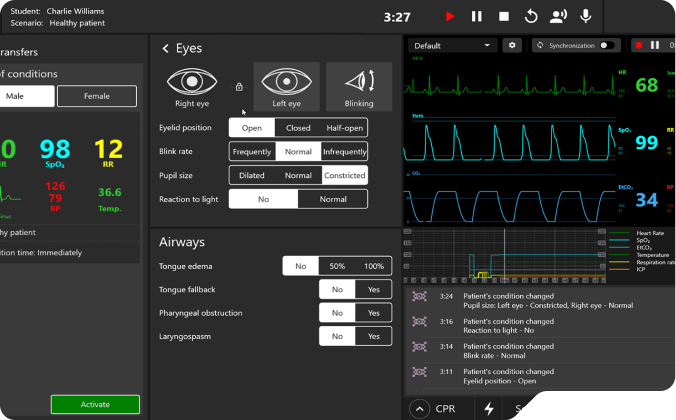Set Blink rate to Infrequently
676x420 pixels.
[x=344, y=152]
